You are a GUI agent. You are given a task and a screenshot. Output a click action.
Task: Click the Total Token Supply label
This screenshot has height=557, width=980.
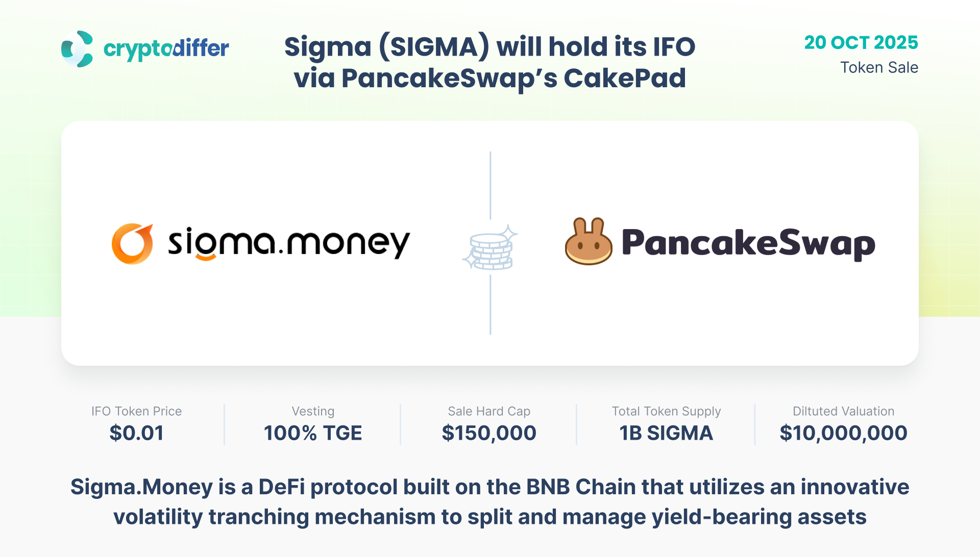666,411
